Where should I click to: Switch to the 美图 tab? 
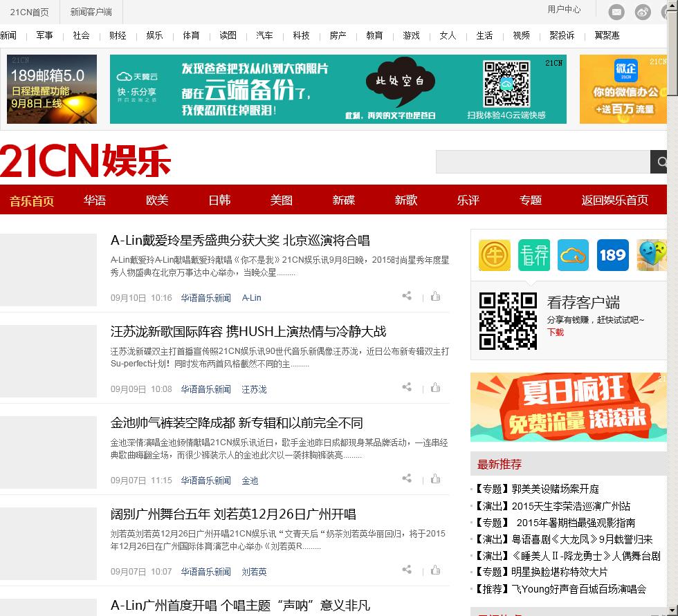click(x=282, y=200)
